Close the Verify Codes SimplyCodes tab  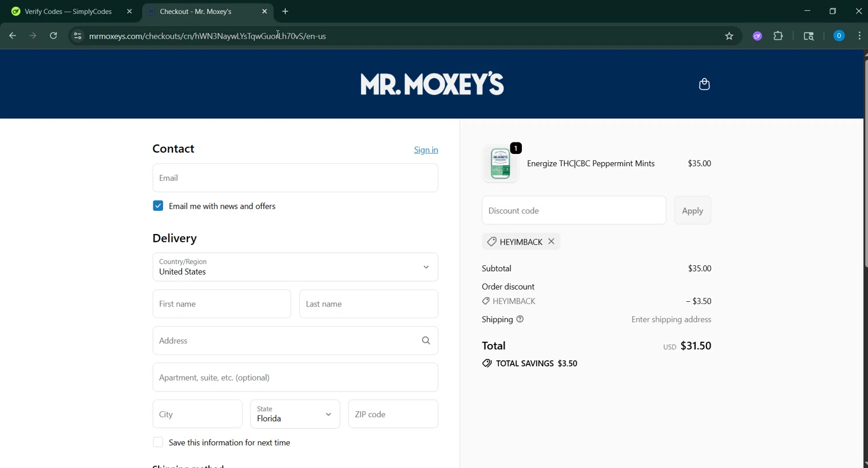tap(130, 12)
